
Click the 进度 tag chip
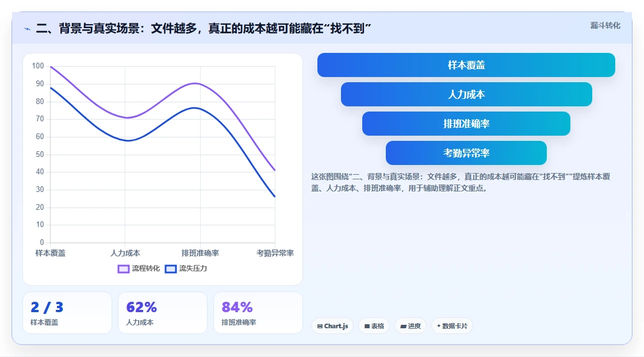click(x=411, y=326)
